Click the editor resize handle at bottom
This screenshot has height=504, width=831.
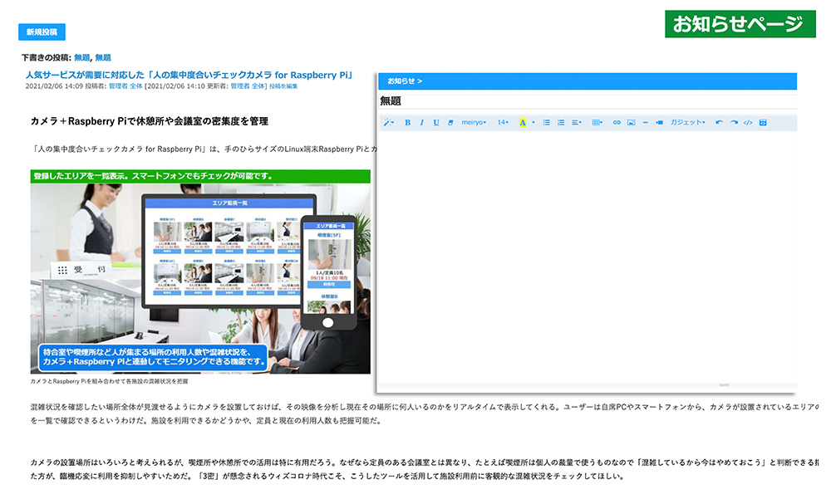coord(724,385)
